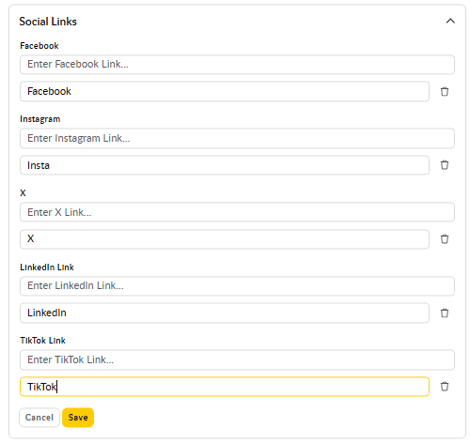The width and height of the screenshot is (470, 443).
Task: Select the field containing LinkedIn text
Action: click(224, 313)
